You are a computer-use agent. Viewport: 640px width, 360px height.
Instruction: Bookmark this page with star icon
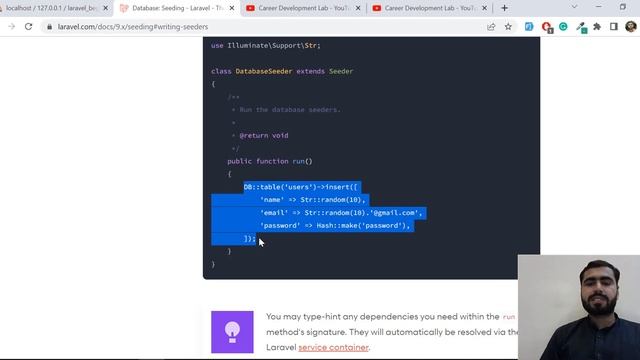[x=508, y=27]
